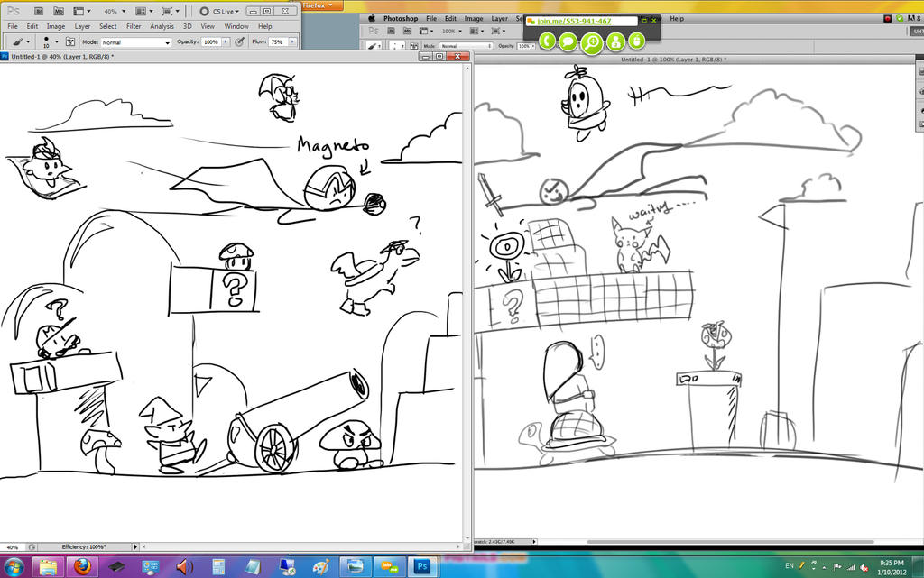
Task: Open the Calculator taskbar icon
Action: pos(218,567)
